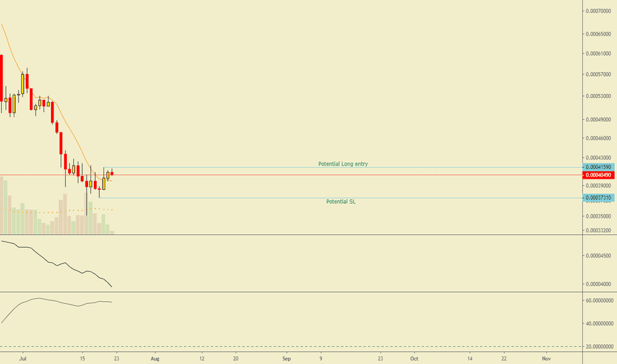Select the upper long entry horizontal line
Viewport: 617px width, 364px height.
342,167
